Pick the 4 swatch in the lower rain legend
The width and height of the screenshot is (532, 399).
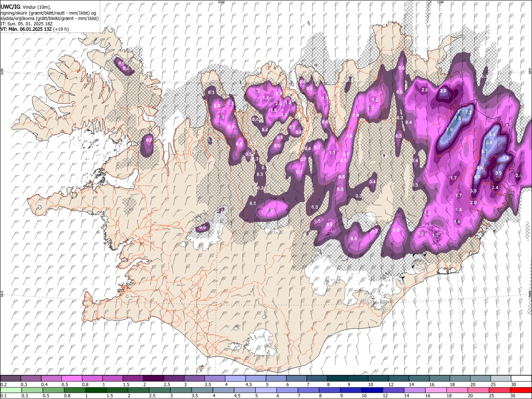[223, 390]
